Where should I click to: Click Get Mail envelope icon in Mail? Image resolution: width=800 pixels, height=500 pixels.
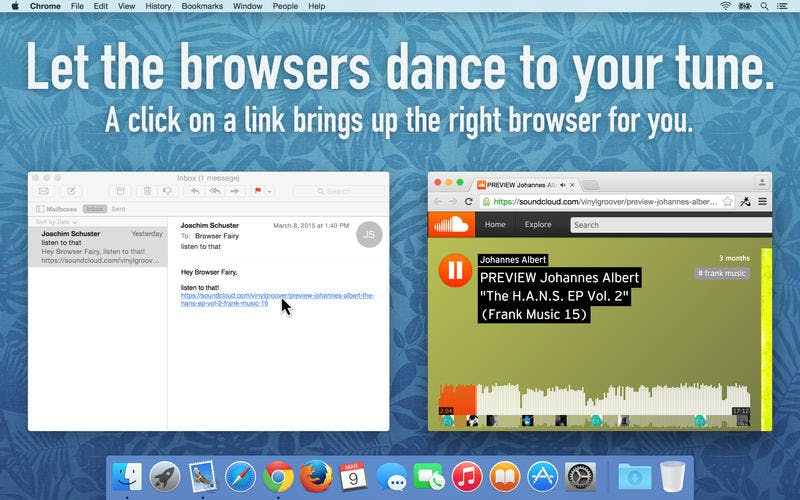click(x=44, y=191)
